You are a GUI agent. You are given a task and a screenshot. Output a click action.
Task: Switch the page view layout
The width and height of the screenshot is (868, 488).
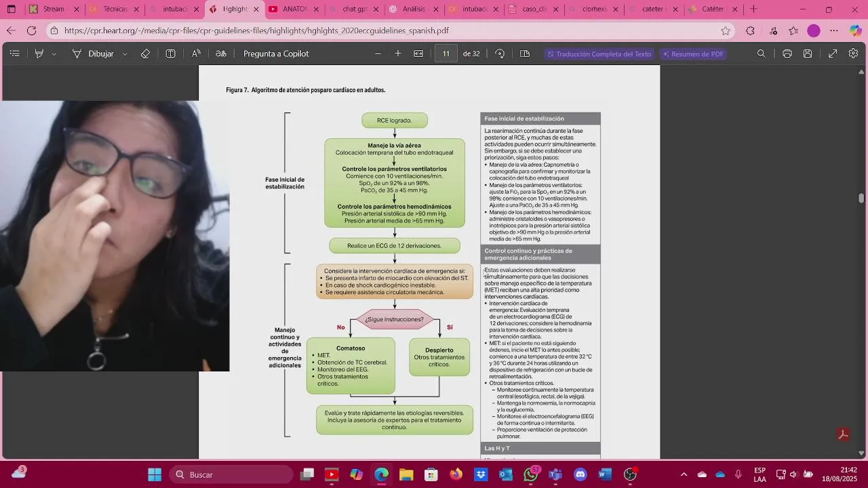[x=525, y=54]
